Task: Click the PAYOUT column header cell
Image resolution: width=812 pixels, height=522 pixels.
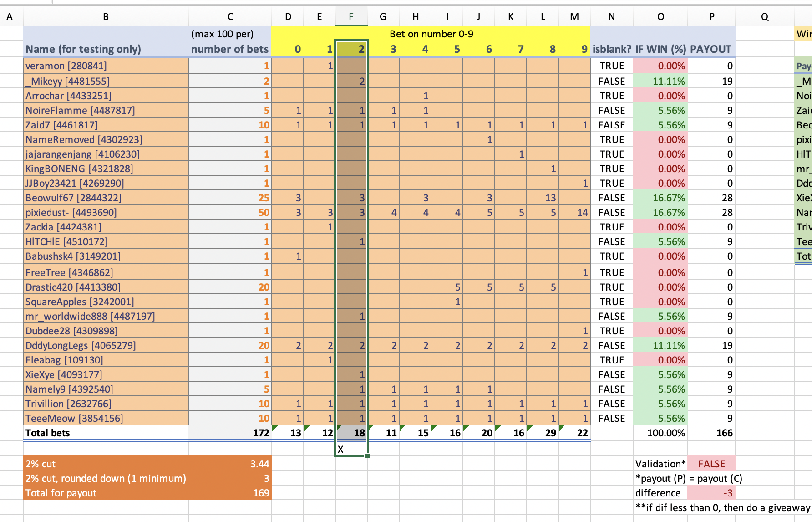Action: click(x=711, y=49)
